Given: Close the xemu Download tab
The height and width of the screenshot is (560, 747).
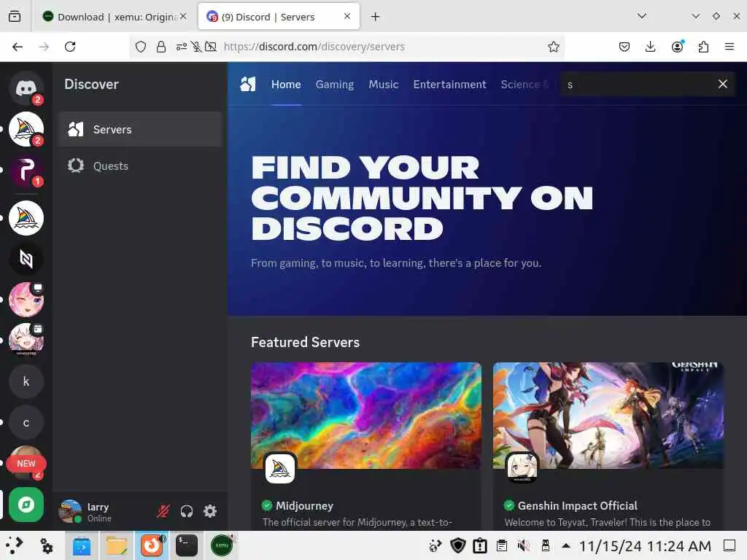Looking at the screenshot, I should pos(183,16).
